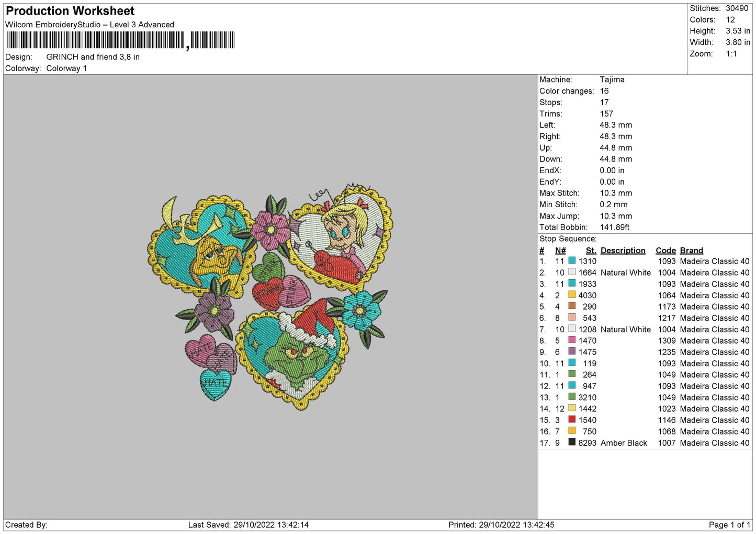Click the Brand column header
The width and height of the screenshot is (756, 534).
691,251
